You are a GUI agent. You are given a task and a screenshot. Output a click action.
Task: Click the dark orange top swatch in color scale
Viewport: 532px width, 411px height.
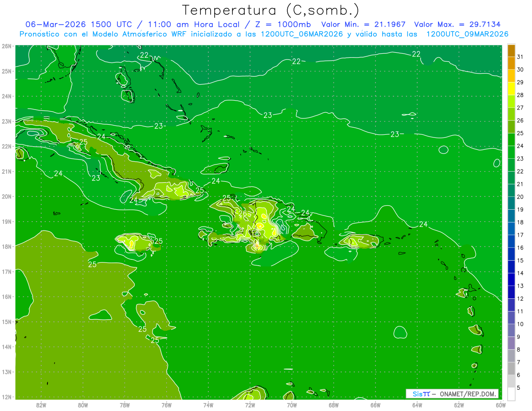(x=511, y=51)
